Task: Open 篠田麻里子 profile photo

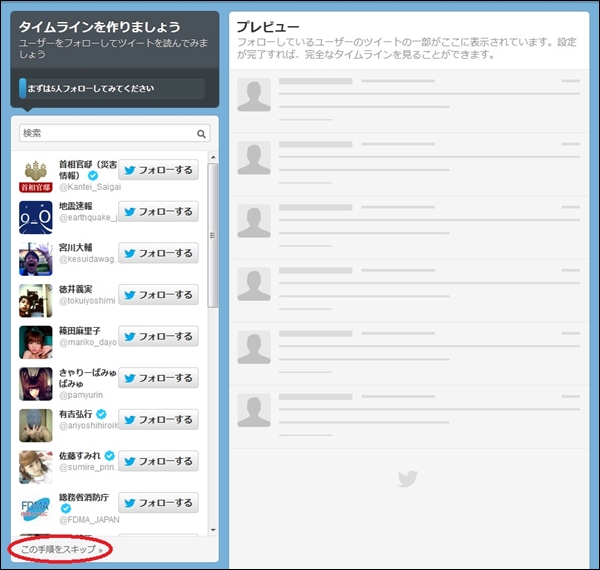Action: 36,342
